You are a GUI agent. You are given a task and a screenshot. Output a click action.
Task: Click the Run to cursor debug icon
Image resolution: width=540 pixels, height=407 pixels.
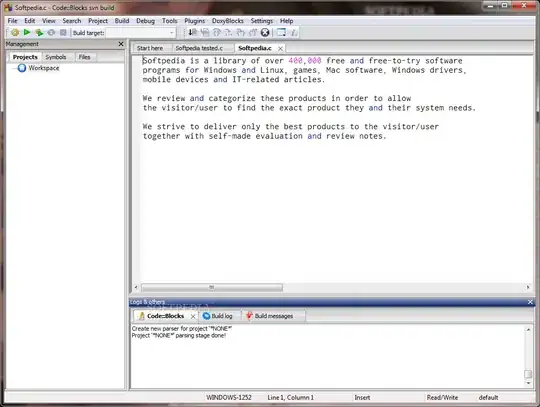[193, 32]
